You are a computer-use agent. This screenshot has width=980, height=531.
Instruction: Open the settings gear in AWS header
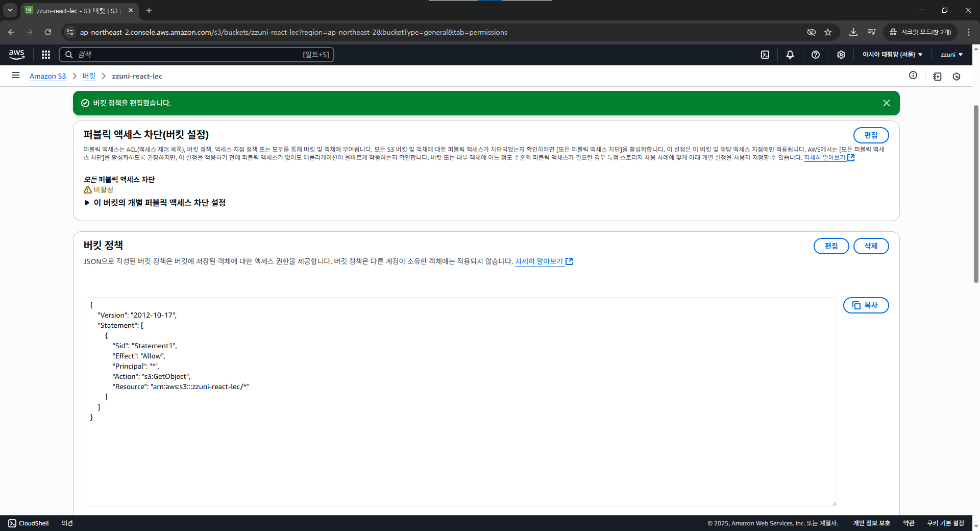tap(841, 55)
